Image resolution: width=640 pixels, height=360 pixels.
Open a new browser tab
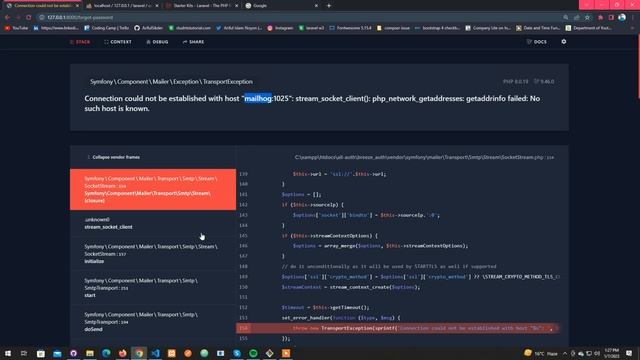[329, 6]
